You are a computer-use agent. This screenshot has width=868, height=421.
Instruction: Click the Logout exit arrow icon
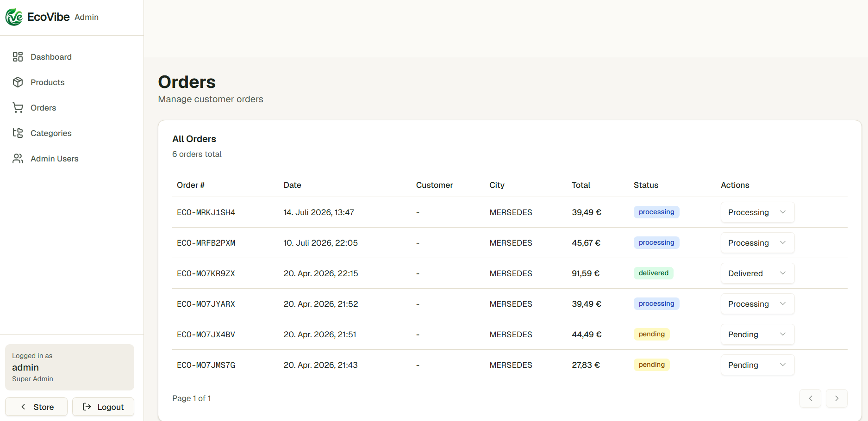[x=87, y=407]
